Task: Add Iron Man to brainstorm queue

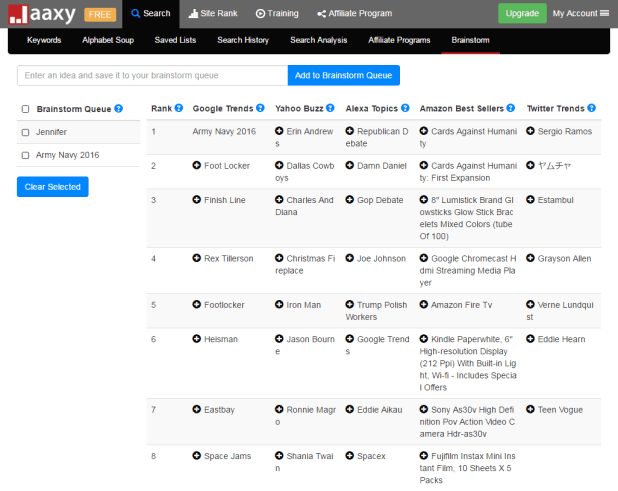Action: (x=279, y=305)
